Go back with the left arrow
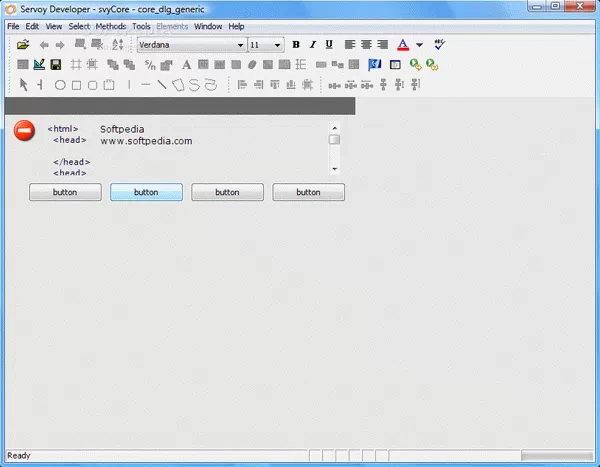 (44, 45)
